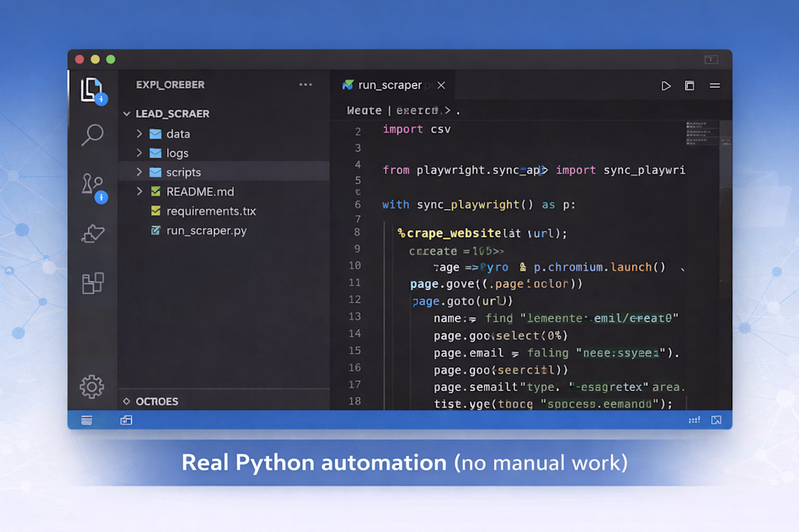Click the run_scraper.py file icon in tree
799x532 pixels.
156,230
